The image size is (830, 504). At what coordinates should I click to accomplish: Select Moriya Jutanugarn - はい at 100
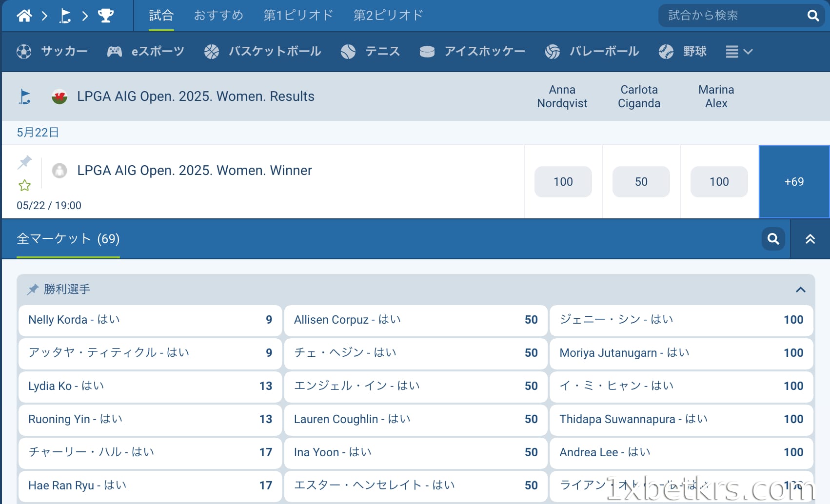(682, 353)
